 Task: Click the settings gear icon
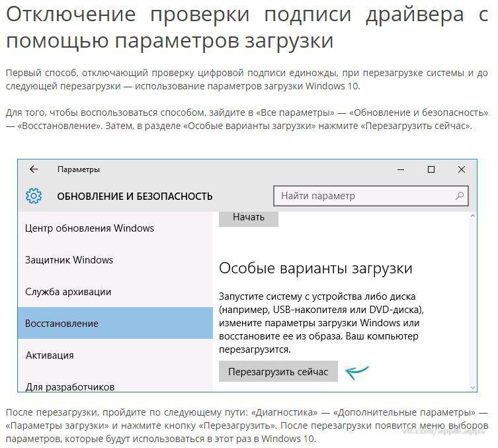[34, 196]
